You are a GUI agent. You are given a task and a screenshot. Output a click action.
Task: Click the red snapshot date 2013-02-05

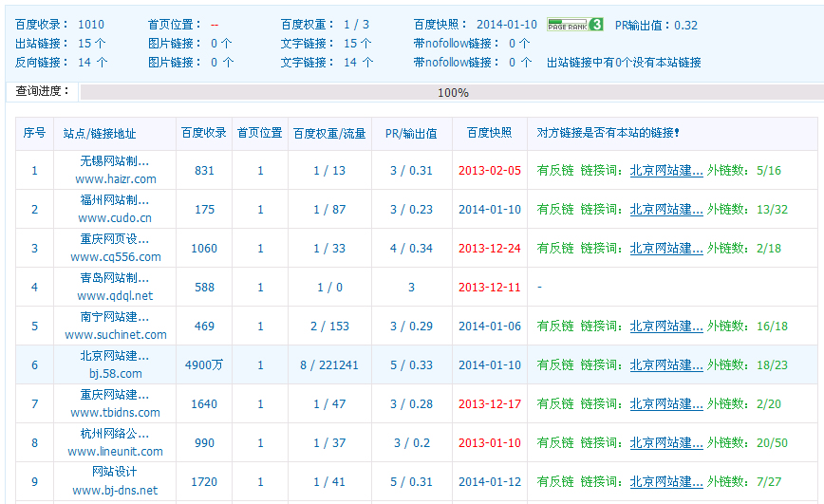490,171
